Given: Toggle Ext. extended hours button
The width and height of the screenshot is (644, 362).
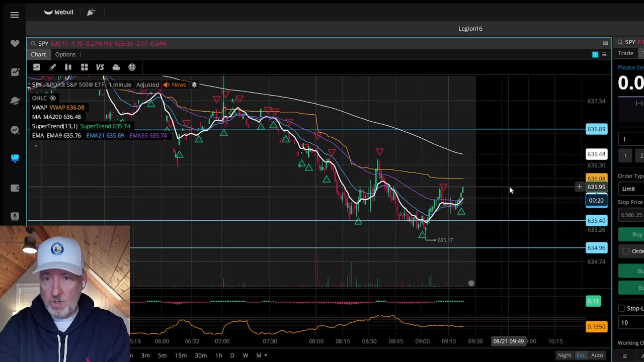Looking at the screenshot, I should (581, 355).
